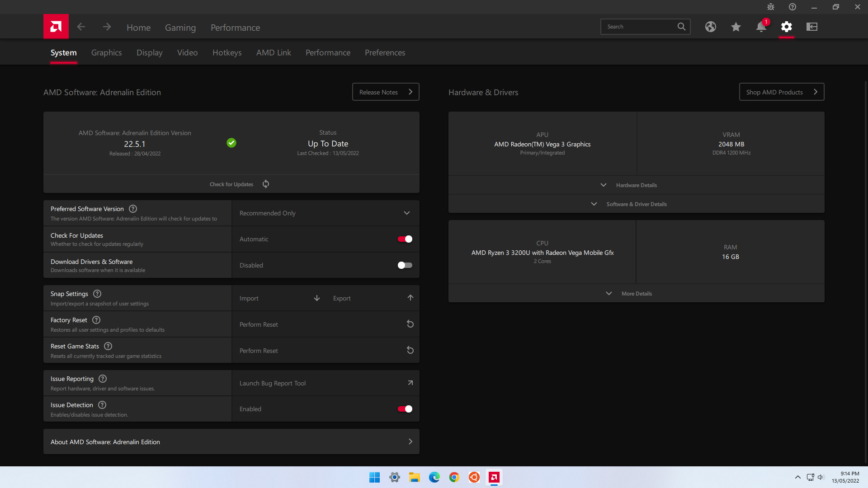Open Preferred Software Version dropdown
Screen dimensions: 868x488
click(325, 213)
